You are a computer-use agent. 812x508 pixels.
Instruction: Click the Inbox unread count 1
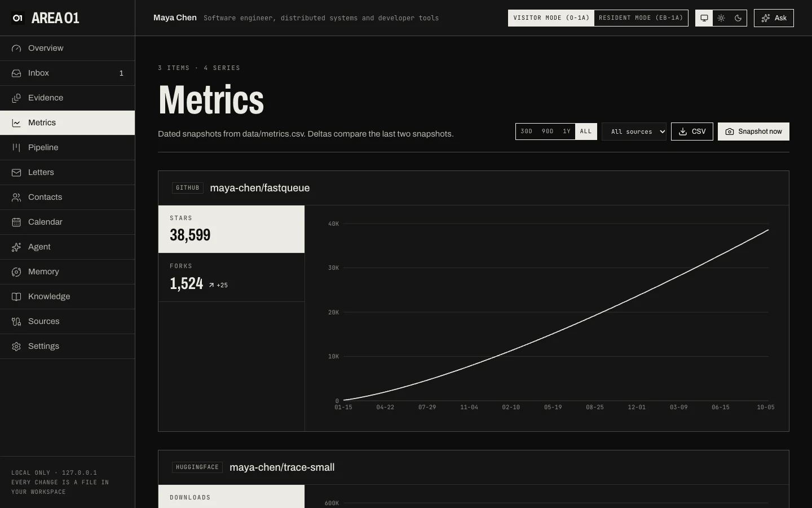(121, 73)
